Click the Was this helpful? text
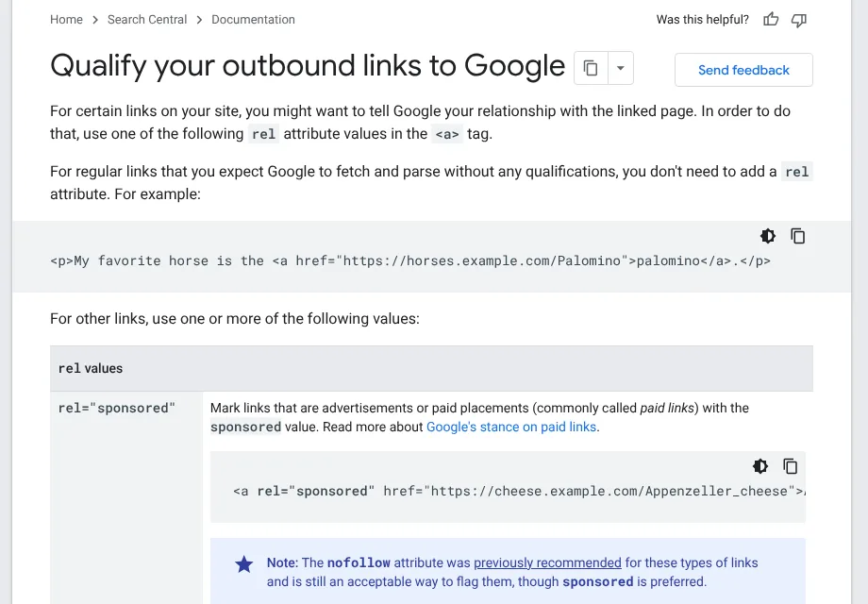This screenshot has width=868, height=604. coord(702,20)
